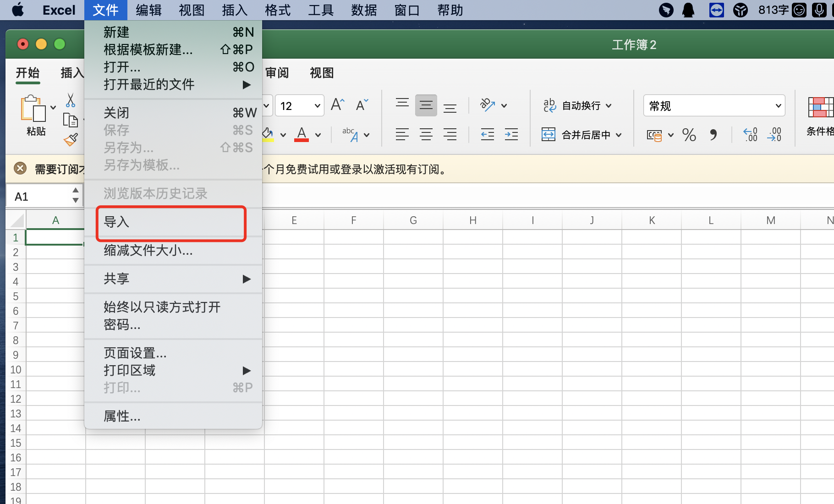Click the phonetic abc guide icon

(x=351, y=135)
